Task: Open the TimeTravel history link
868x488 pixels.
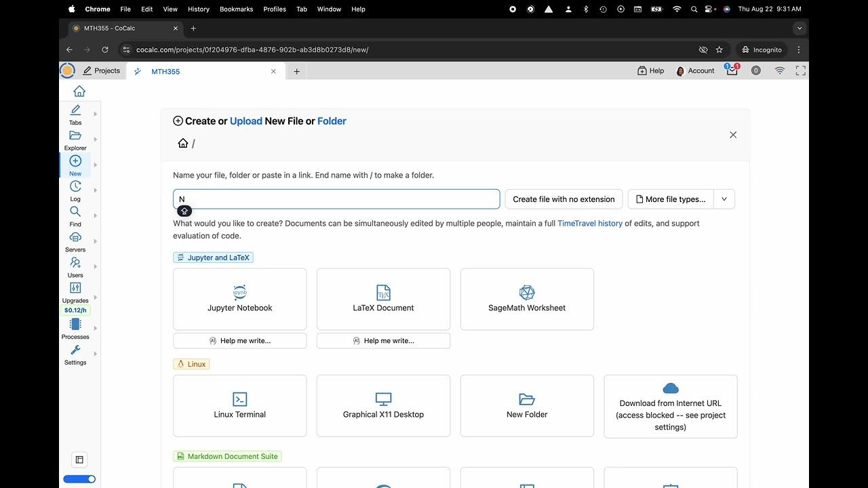Action: (589, 223)
